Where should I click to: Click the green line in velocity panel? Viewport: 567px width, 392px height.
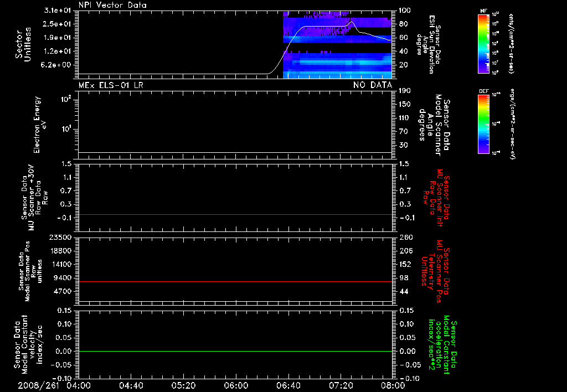pyautogui.click(x=235, y=351)
